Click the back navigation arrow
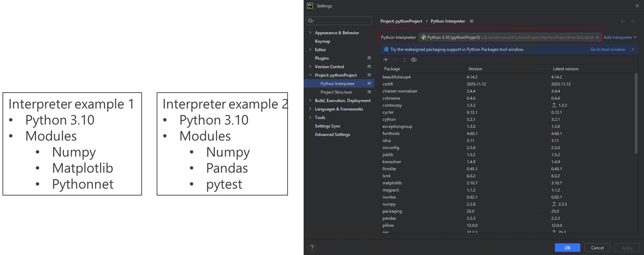Screen dimensions: 644x255 coord(623,21)
